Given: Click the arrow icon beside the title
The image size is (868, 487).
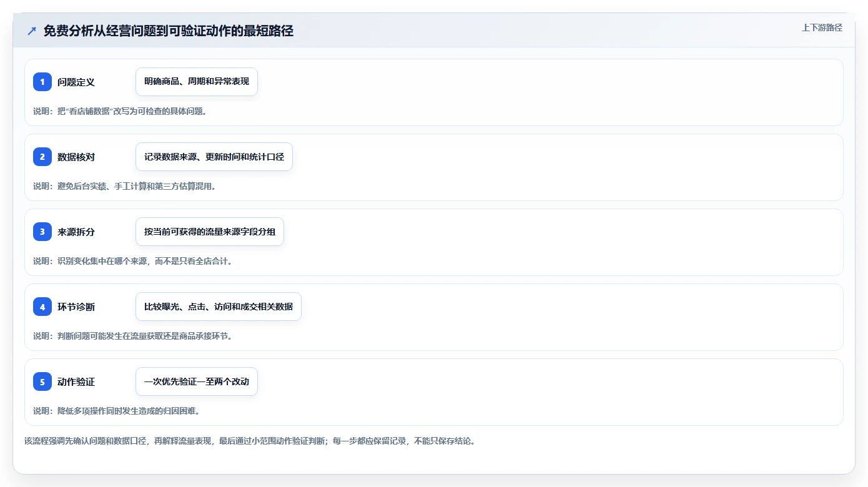Looking at the screenshot, I should [32, 31].
